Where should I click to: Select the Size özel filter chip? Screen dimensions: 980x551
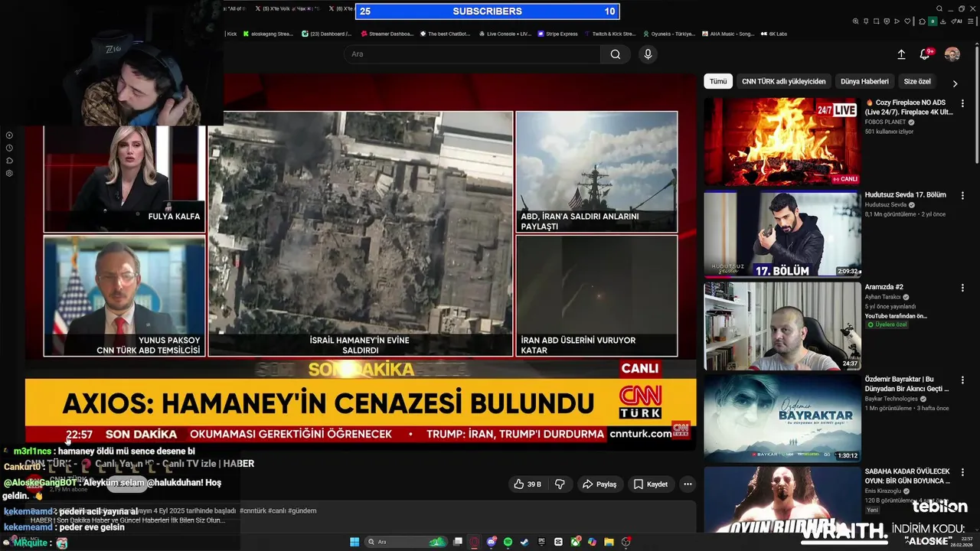(x=917, y=81)
